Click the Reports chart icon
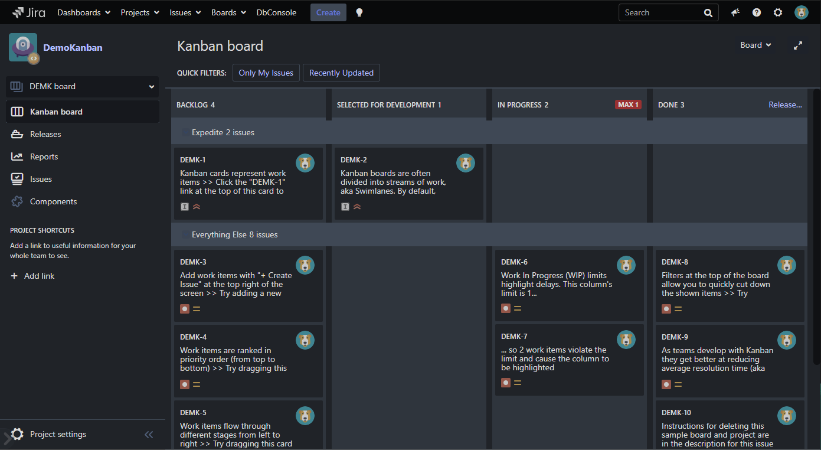This screenshot has height=450, width=821. click(x=17, y=157)
